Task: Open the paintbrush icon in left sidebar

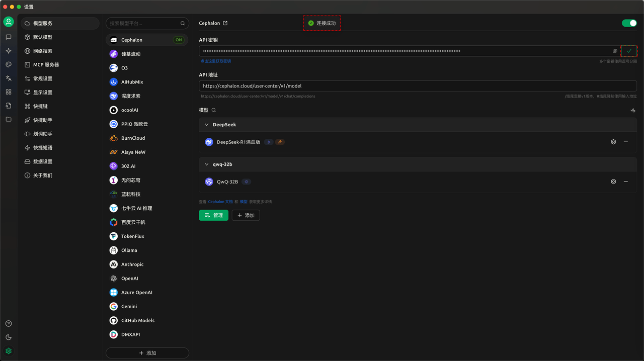Action: pyautogui.click(x=9, y=65)
